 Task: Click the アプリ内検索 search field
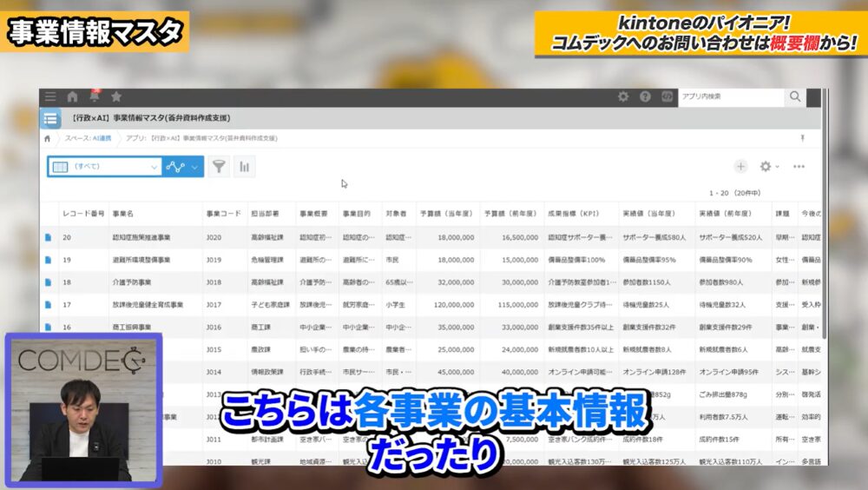(x=730, y=96)
